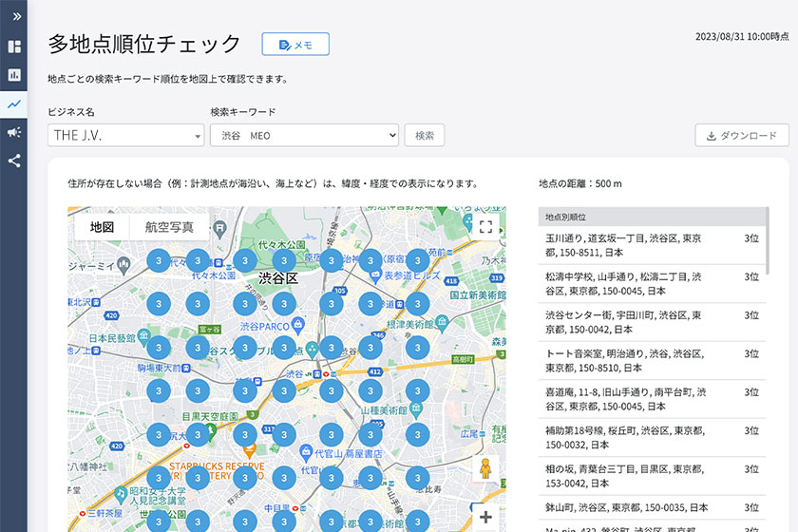Viewport: 798px width, 532px height.
Task: Select row 松濤中学校, 山手通り in ranking list
Action: (652, 283)
